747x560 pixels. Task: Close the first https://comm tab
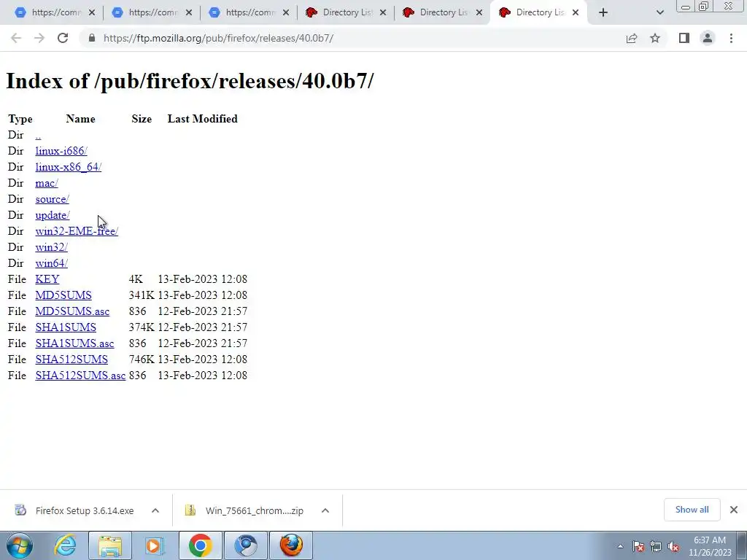coord(92,13)
